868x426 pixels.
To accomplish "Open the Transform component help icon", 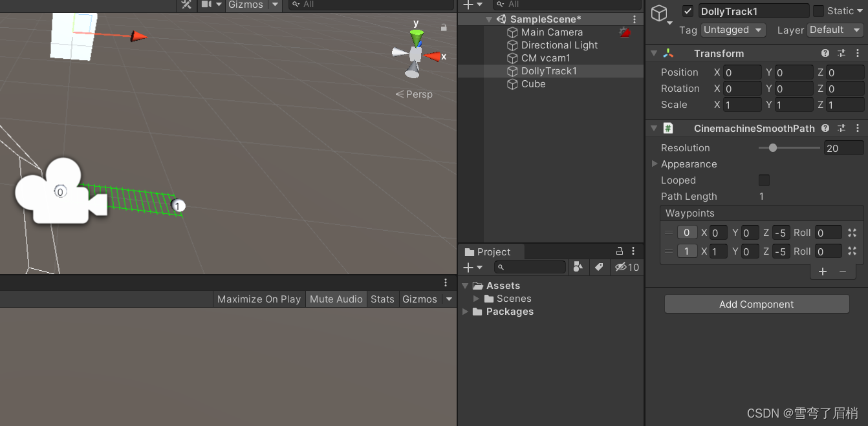I will point(826,53).
